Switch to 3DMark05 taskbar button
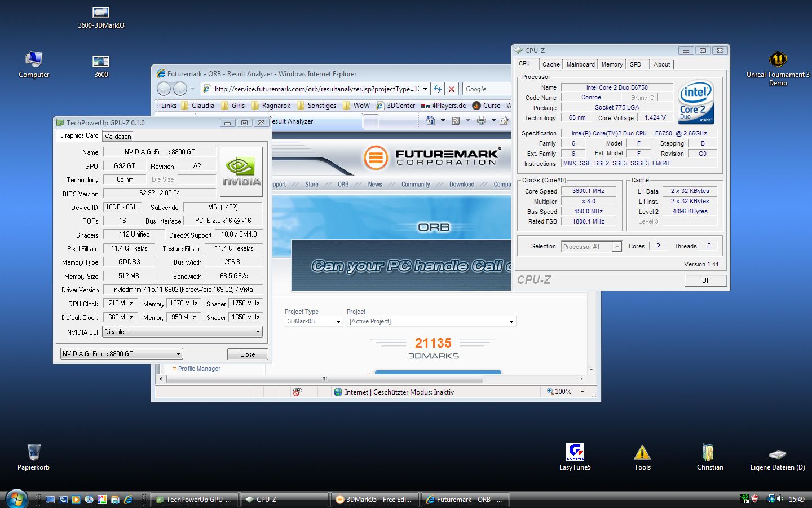812x508 pixels. point(374,499)
